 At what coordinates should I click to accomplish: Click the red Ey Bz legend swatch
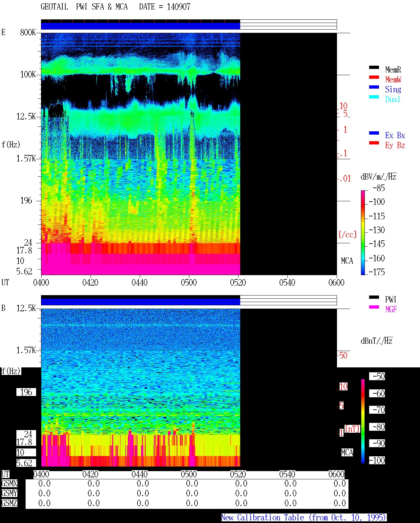tap(374, 143)
